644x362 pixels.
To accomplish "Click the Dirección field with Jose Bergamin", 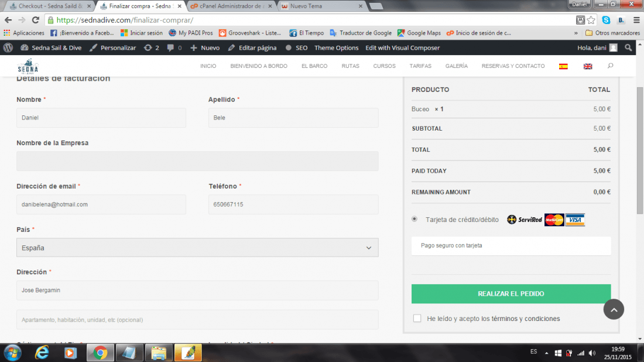I will coord(197,290).
